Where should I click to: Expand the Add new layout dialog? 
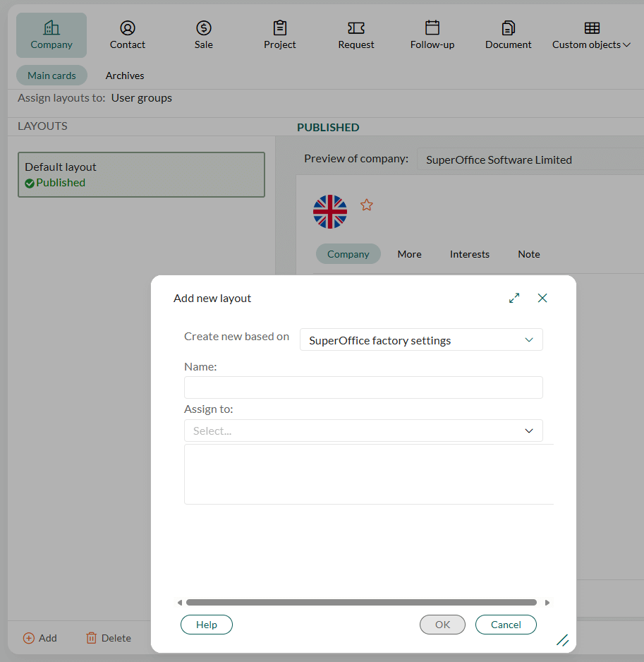click(514, 298)
